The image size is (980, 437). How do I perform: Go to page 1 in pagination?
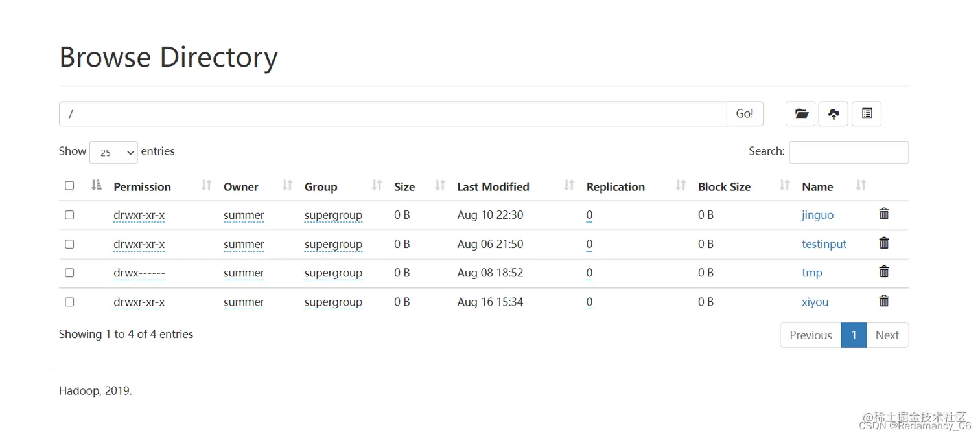click(854, 335)
